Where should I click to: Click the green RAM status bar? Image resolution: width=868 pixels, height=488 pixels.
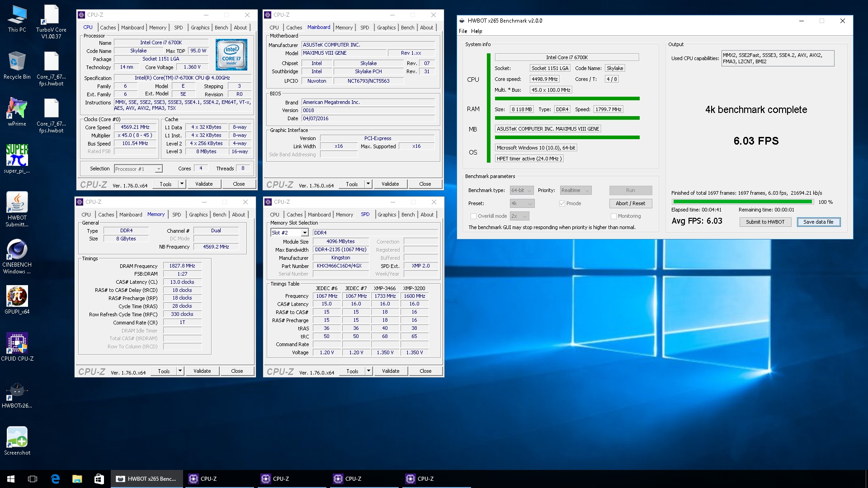click(x=567, y=118)
